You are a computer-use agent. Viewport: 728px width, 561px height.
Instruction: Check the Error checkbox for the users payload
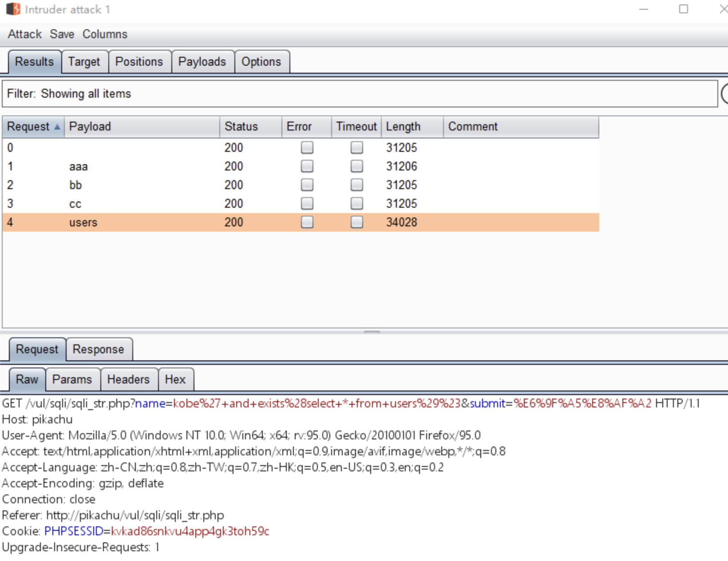307,222
